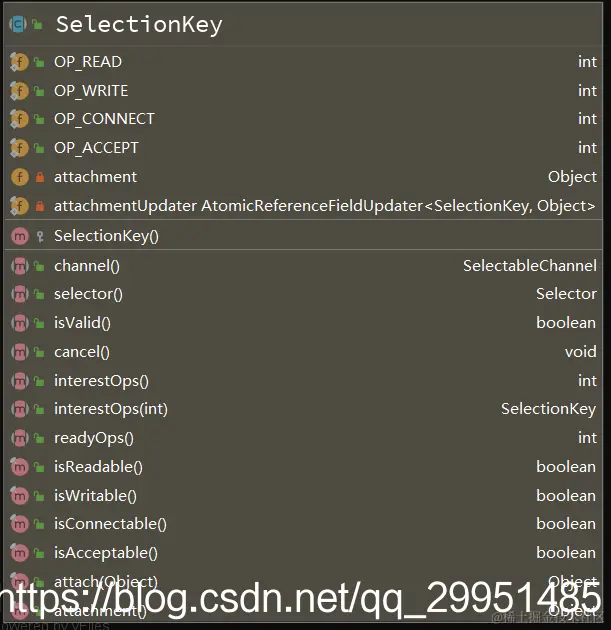Click the Selector return type of selector()
This screenshot has height=630, width=611.
(x=566, y=294)
